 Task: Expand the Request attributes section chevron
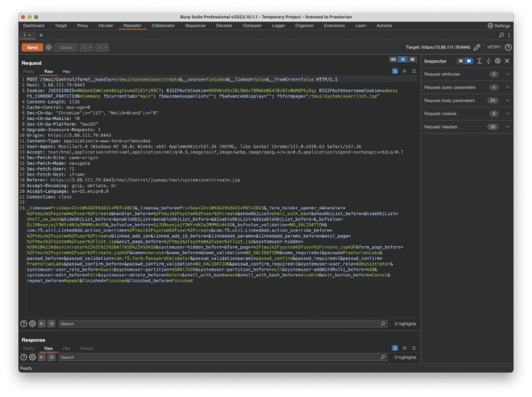[508, 74]
